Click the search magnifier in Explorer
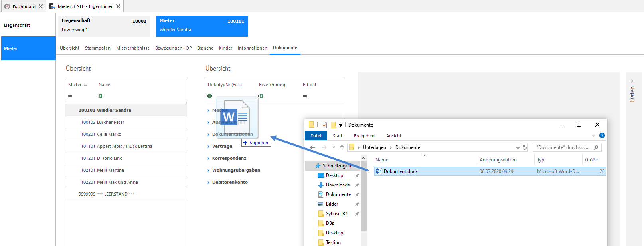The height and width of the screenshot is (246, 644). pyautogui.click(x=596, y=147)
